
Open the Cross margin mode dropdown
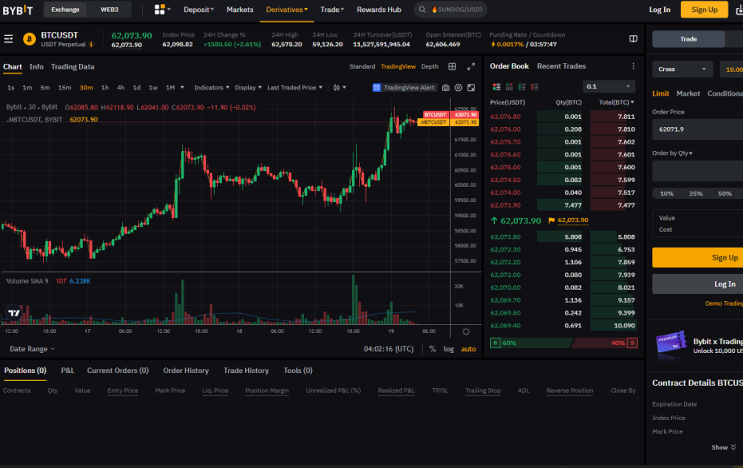tap(682, 69)
